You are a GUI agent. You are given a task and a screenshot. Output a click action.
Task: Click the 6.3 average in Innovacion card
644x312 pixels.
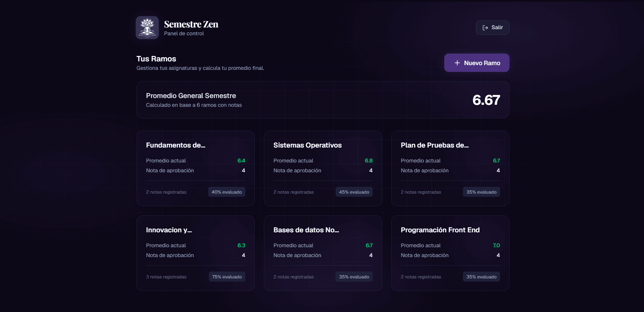point(241,246)
